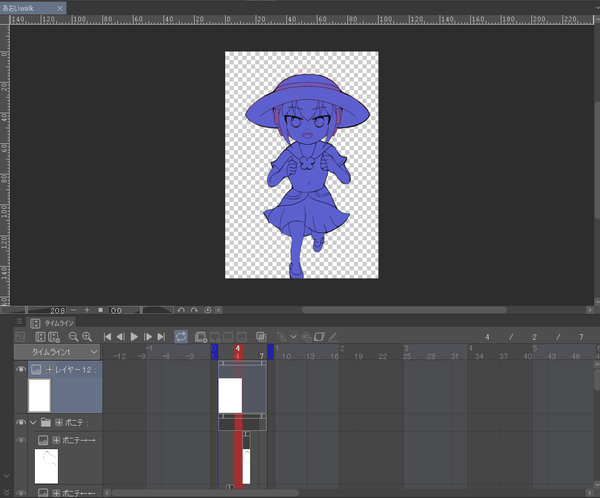Toggle visibility of the ポニテ folder

coord(22,423)
